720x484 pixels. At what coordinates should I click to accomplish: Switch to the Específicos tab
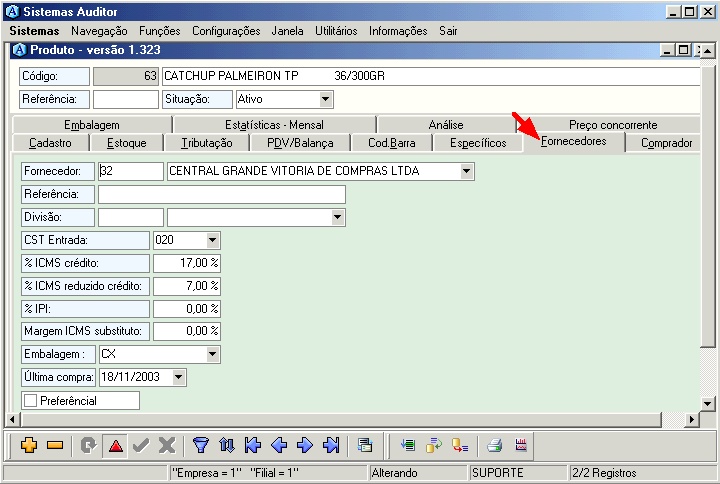pyautogui.click(x=478, y=143)
